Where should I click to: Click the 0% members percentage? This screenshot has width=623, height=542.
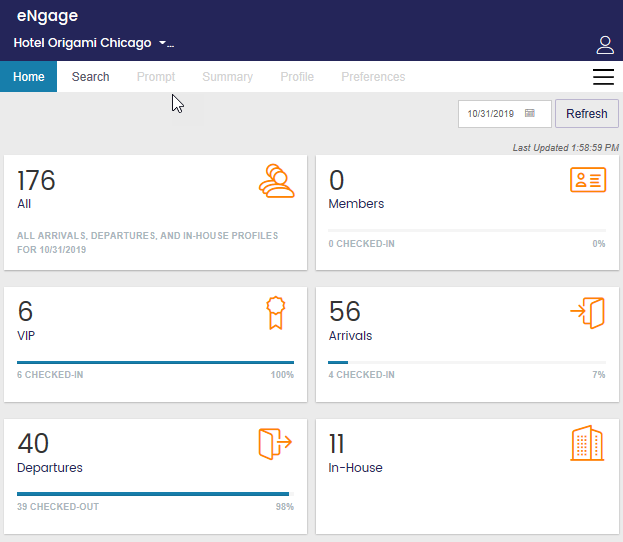pos(599,244)
